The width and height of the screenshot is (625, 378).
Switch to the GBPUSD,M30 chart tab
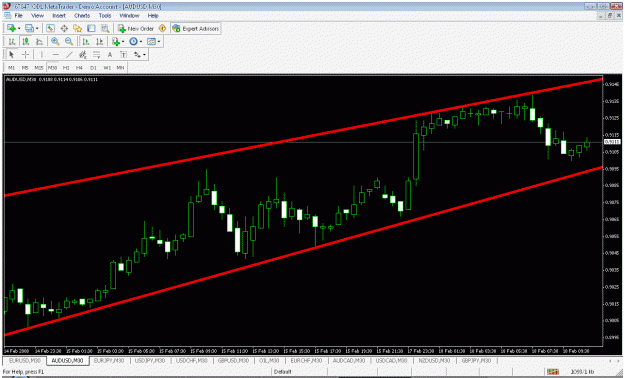[233, 360]
